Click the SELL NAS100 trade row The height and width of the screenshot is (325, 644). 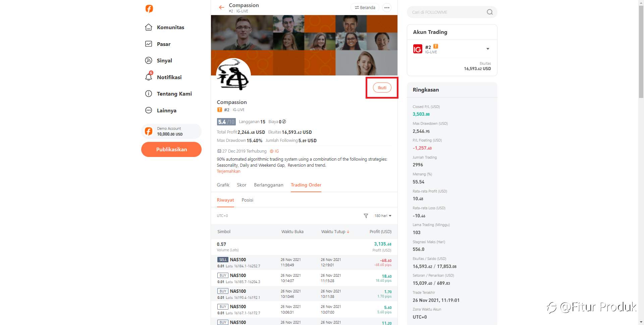304,263
